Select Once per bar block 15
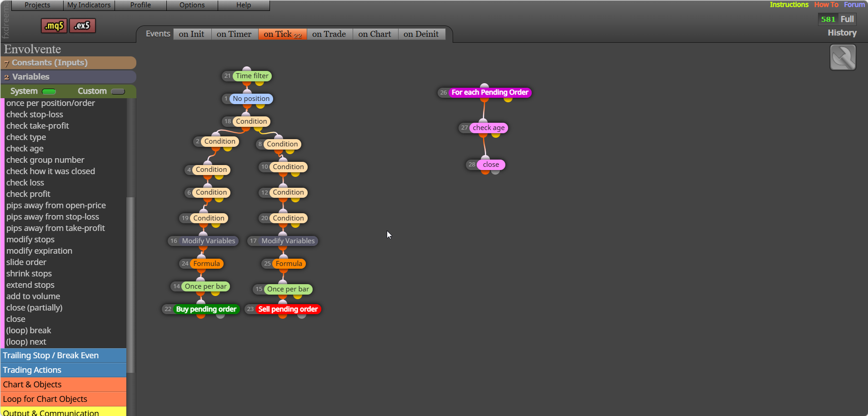This screenshot has width=868, height=416. tap(288, 289)
